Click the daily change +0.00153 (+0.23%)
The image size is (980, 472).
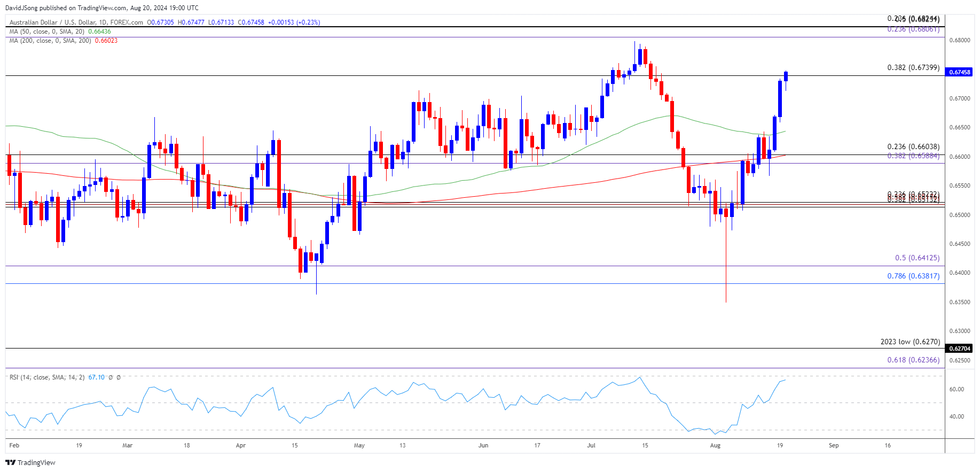(x=294, y=22)
